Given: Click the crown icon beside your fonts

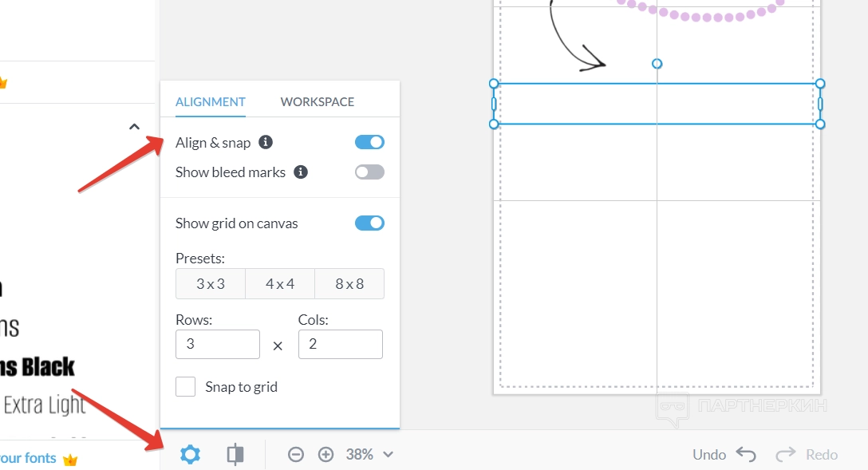Looking at the screenshot, I should [x=70, y=460].
